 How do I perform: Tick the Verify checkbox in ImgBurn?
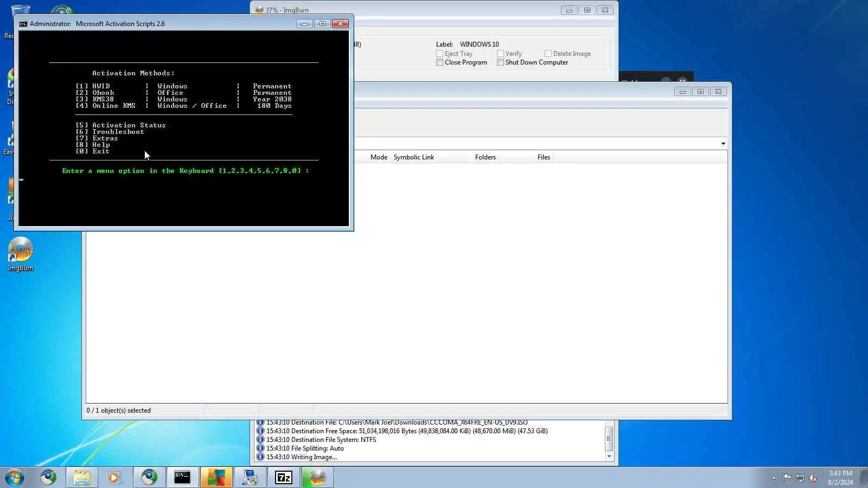pos(501,54)
